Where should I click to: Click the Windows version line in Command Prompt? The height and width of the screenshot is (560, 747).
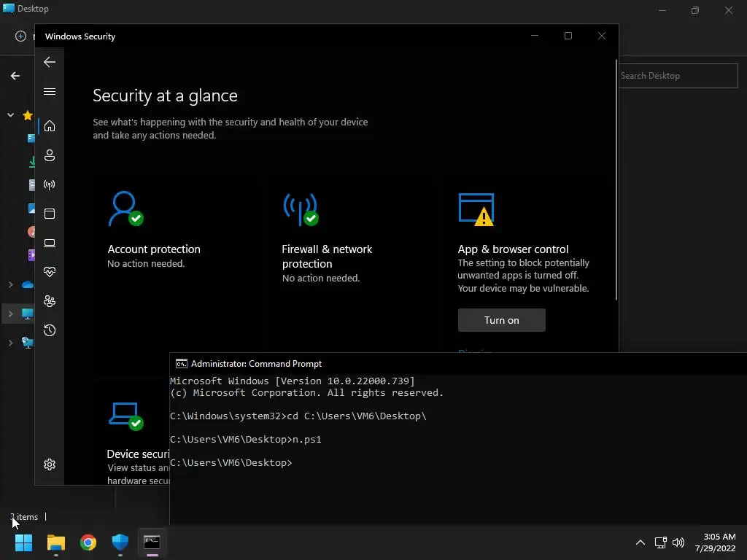click(x=292, y=381)
